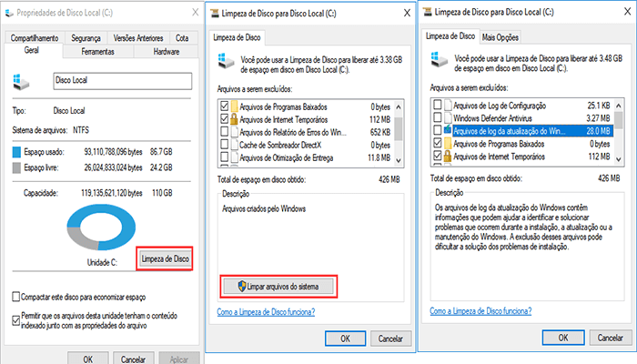Open Mais Opções tab in right window
This screenshot has width=637, height=364.
(500, 38)
